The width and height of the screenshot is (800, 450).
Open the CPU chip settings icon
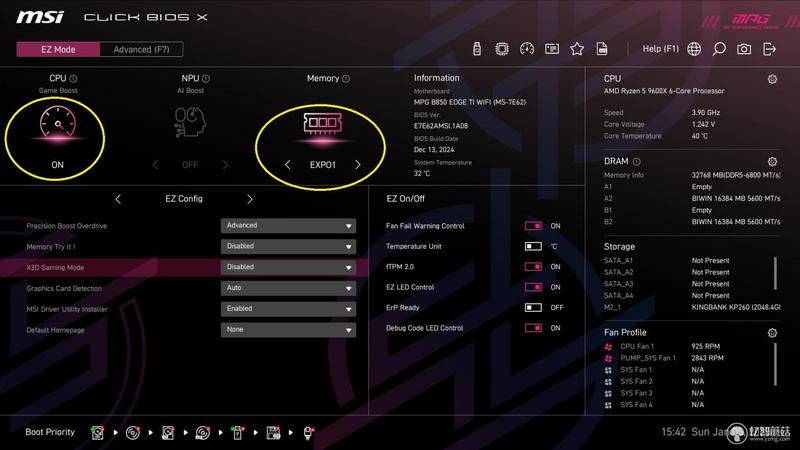[502, 49]
